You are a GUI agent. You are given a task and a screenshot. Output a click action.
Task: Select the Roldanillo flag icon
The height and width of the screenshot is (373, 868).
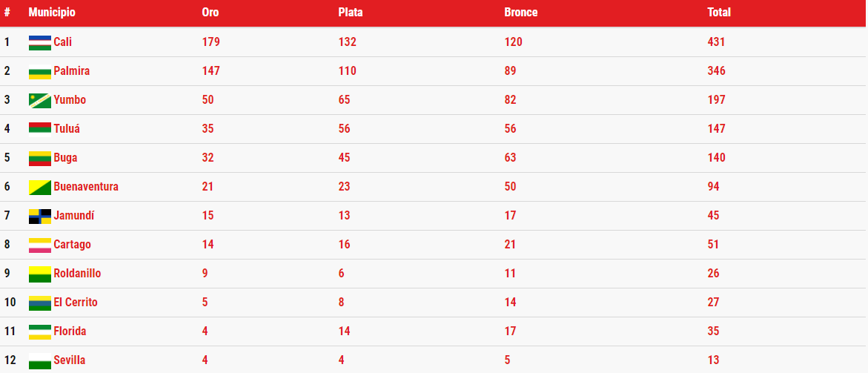coord(40,274)
